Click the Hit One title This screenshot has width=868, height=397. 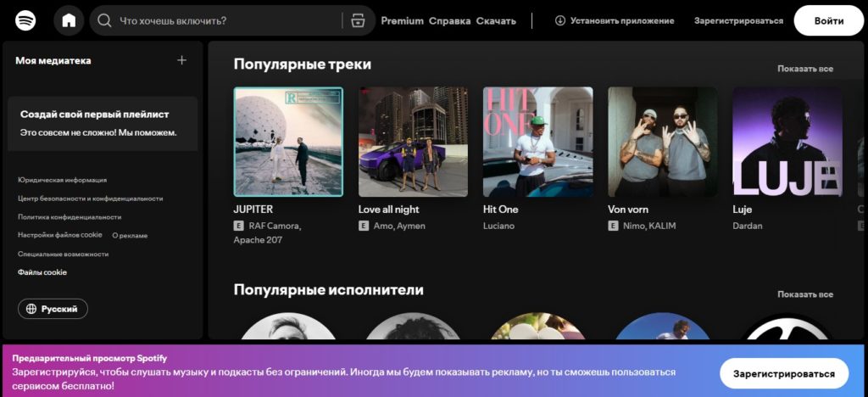tap(500, 210)
